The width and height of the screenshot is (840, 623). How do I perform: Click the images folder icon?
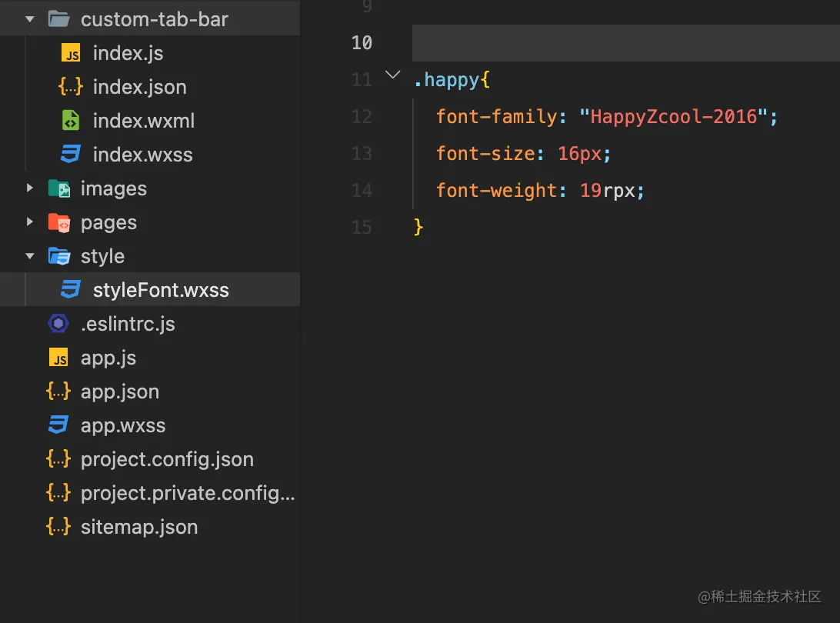point(58,188)
